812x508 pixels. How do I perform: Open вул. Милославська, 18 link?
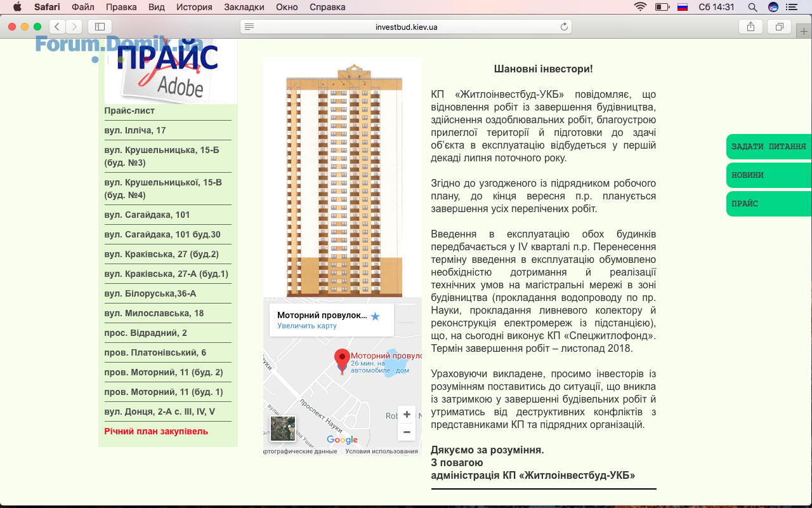(154, 313)
